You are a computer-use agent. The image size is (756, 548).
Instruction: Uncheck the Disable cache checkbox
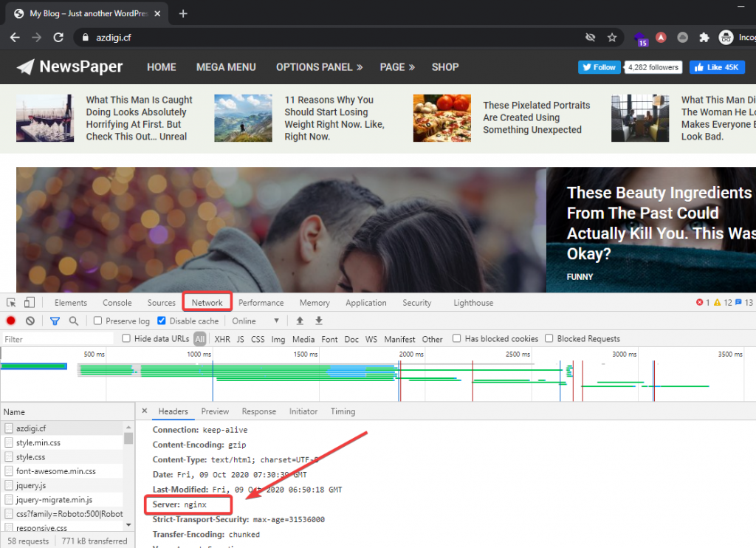162,321
